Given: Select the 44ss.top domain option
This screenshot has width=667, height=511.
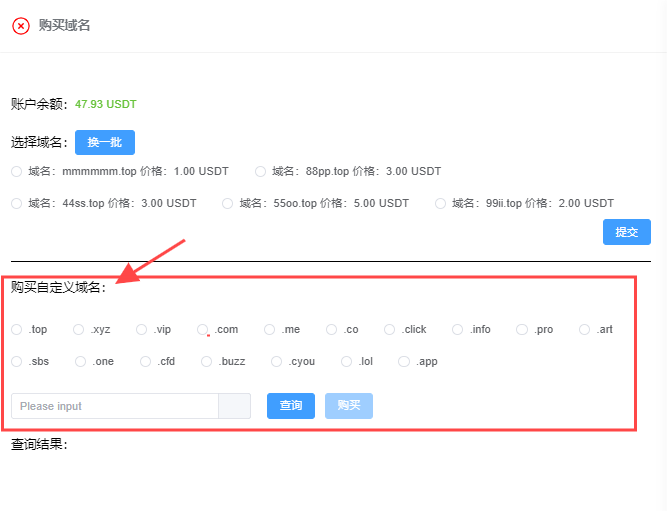Looking at the screenshot, I should 16,203.
